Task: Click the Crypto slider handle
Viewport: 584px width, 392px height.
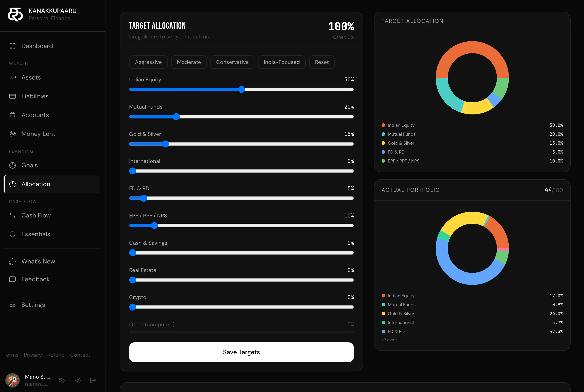Action: point(133,307)
